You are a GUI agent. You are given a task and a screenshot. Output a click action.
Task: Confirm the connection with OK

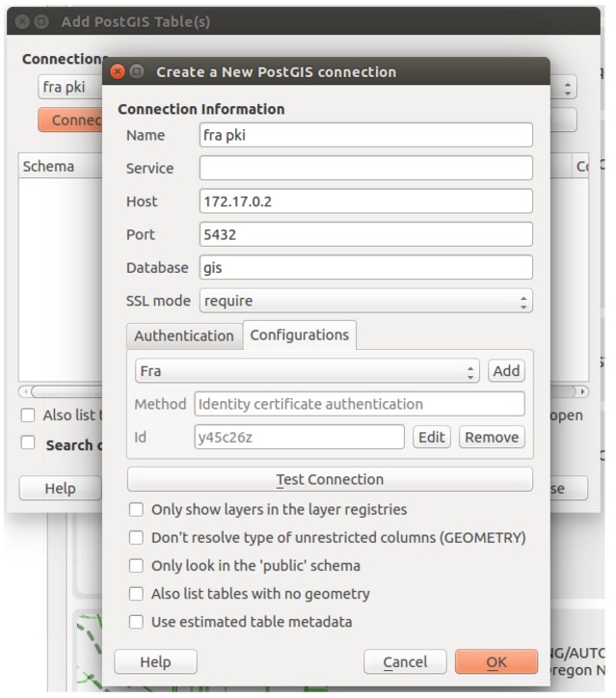496,662
